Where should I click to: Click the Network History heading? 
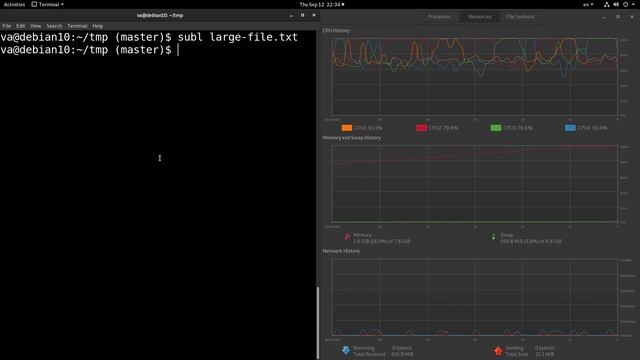pyautogui.click(x=341, y=251)
